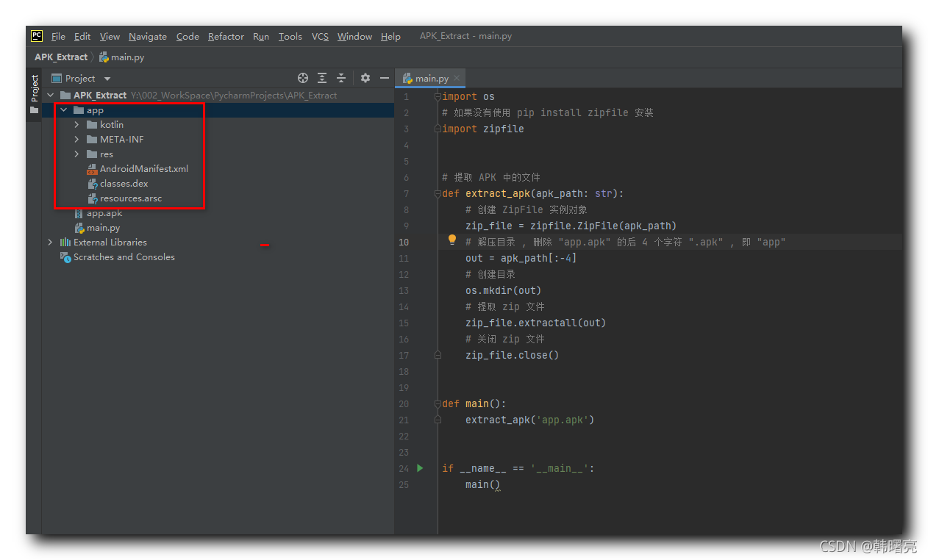Click the AndroidManifest.xml file icon

[x=92, y=169]
